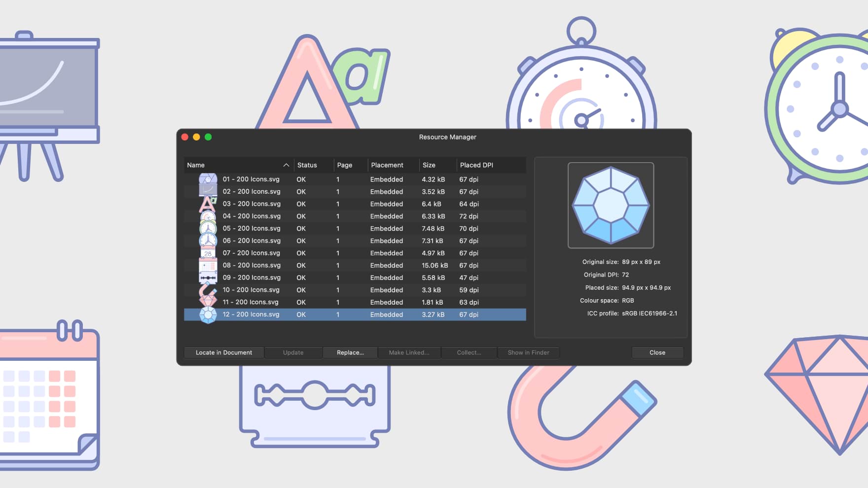Click the Colour space RGB value
Screen dimensions: 868x488
click(628, 301)
